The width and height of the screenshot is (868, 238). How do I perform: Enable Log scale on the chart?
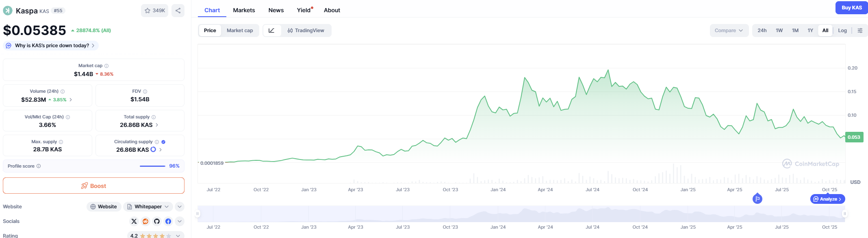click(x=842, y=31)
